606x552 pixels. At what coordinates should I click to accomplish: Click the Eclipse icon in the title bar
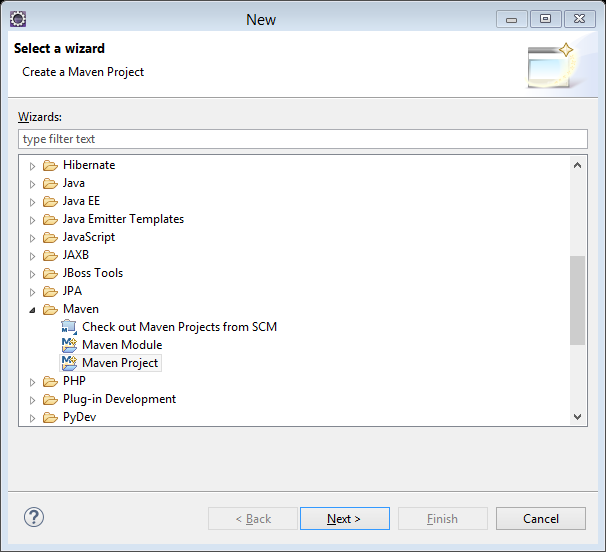tap(18, 19)
